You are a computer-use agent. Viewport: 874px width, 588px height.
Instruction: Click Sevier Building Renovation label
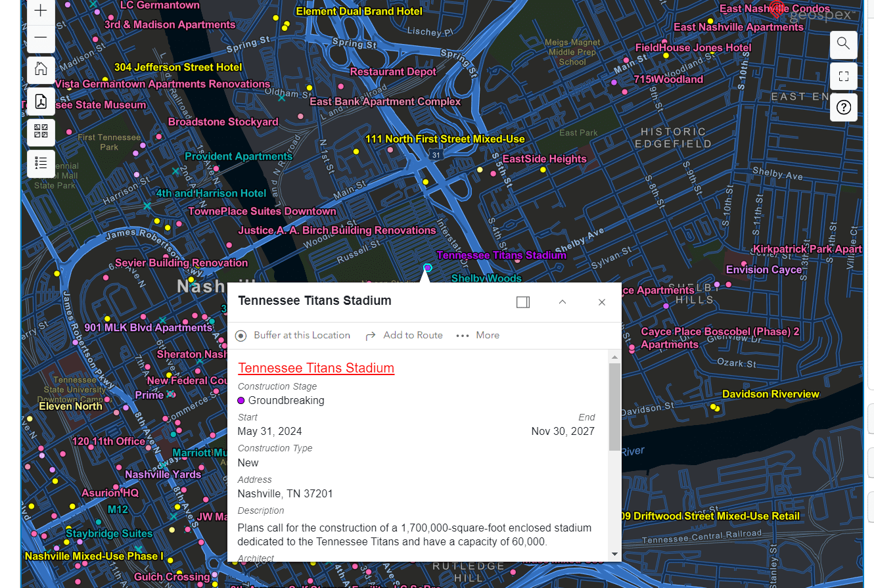point(181,263)
